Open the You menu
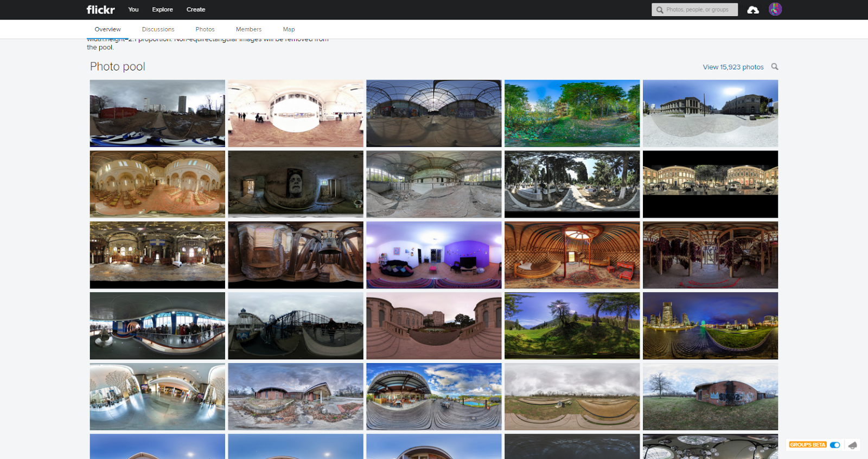Screen dimensions: 868x459 pos(133,10)
